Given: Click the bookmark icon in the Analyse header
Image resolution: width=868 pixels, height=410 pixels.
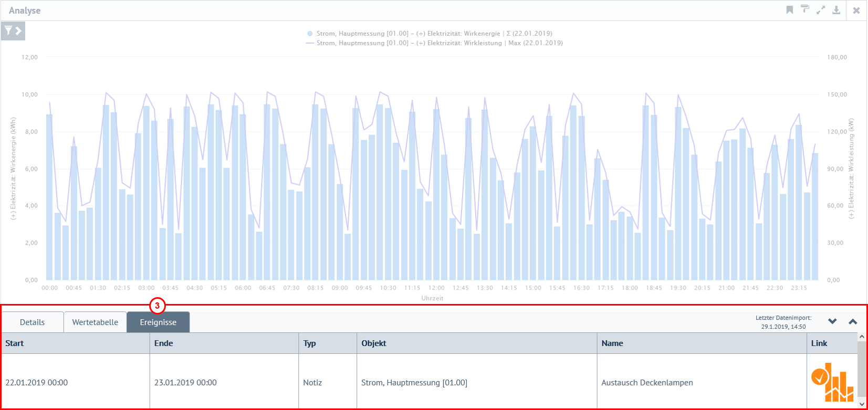Looking at the screenshot, I should coord(789,10).
